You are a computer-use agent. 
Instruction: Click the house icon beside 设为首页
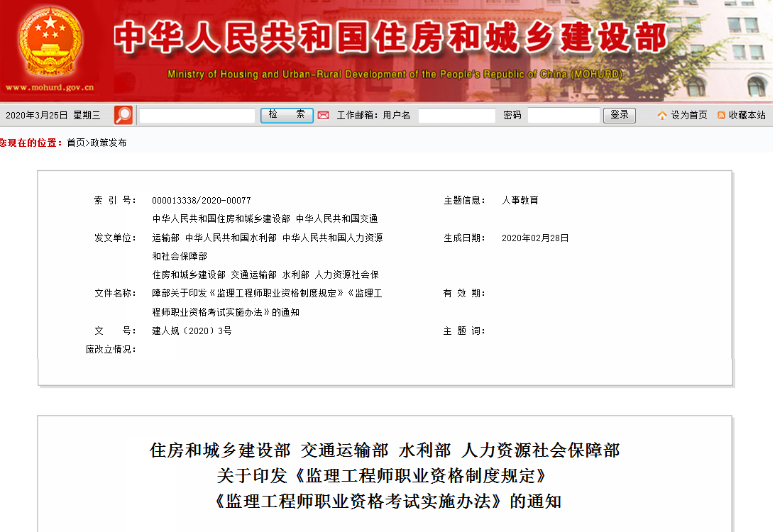click(x=662, y=116)
